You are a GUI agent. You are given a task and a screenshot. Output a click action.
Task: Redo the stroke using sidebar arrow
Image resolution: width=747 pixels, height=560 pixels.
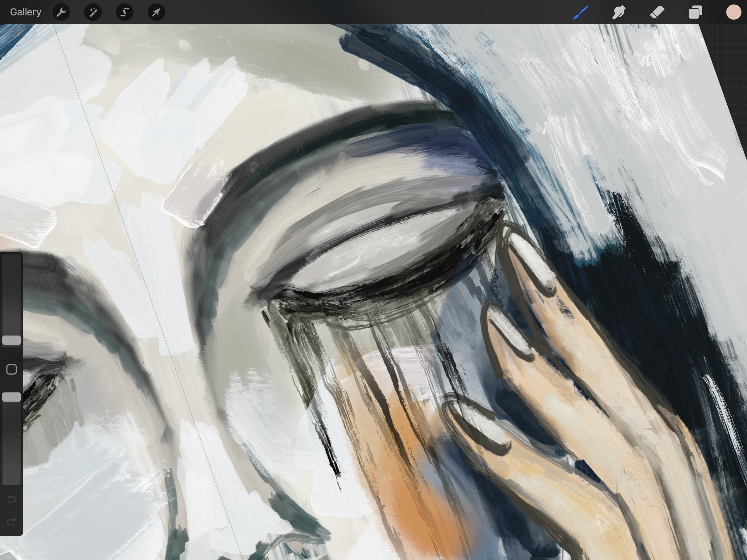[x=12, y=522]
